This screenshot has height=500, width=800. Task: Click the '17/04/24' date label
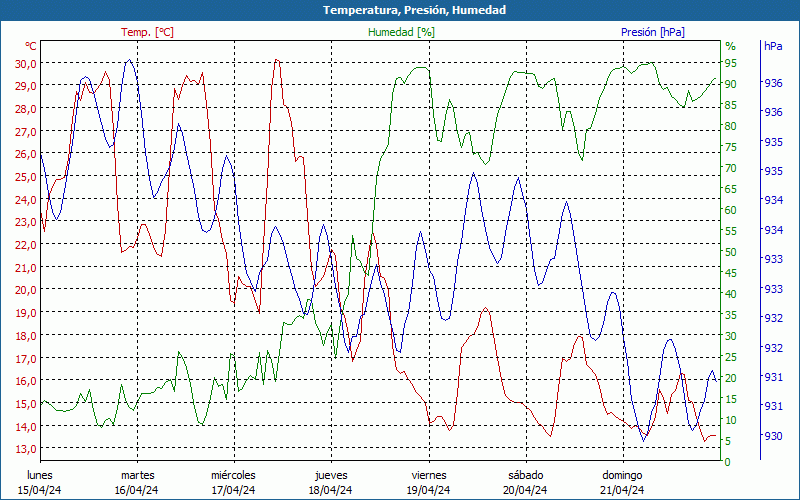234,490
